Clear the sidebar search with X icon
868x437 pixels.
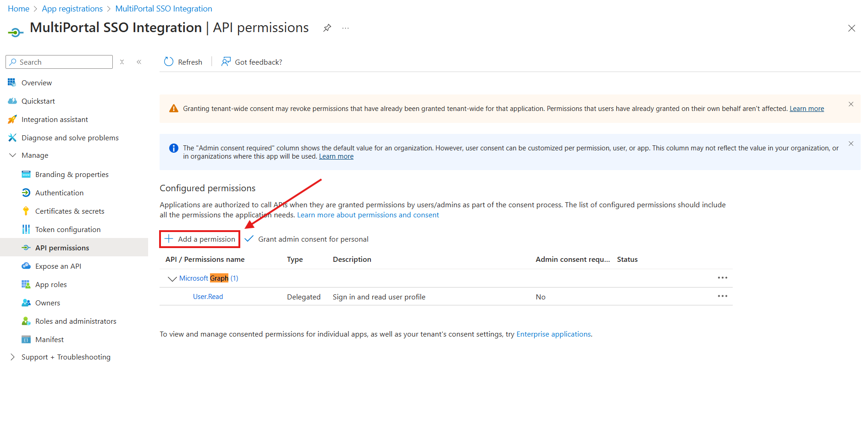122,62
